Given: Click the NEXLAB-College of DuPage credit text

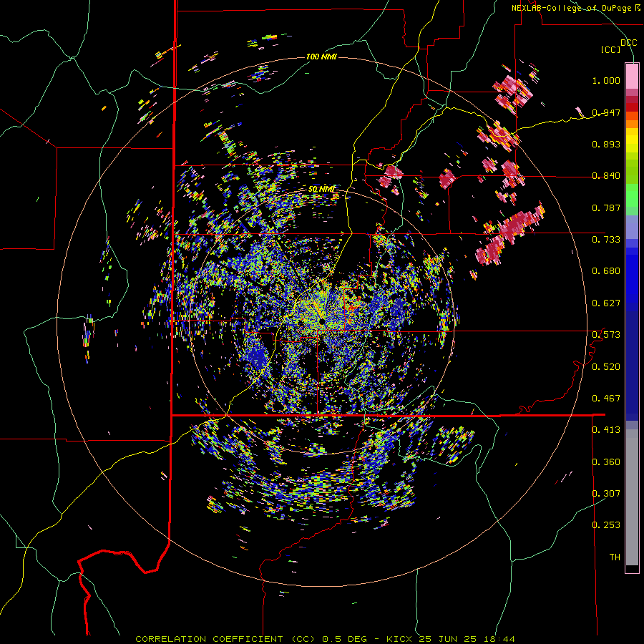Looking at the screenshot, I should point(576,8).
